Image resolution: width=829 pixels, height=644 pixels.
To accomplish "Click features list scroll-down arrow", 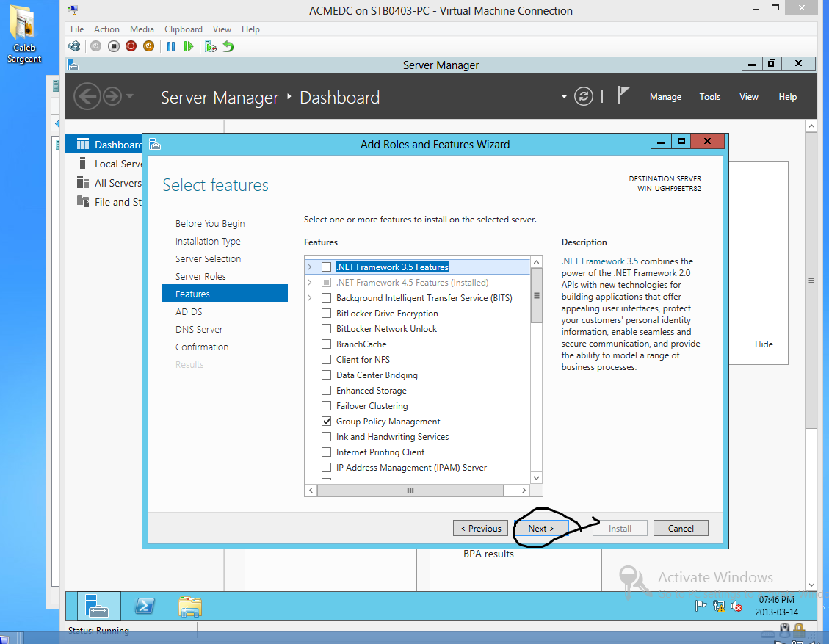I will tap(536, 477).
